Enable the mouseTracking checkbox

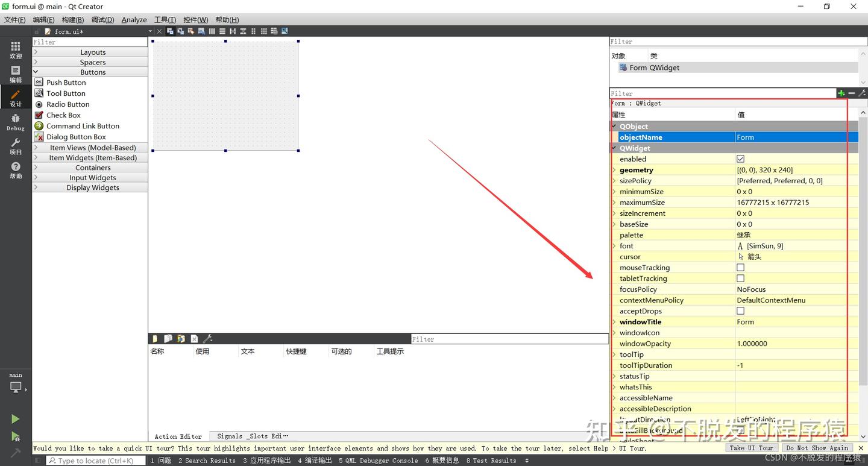coord(740,268)
